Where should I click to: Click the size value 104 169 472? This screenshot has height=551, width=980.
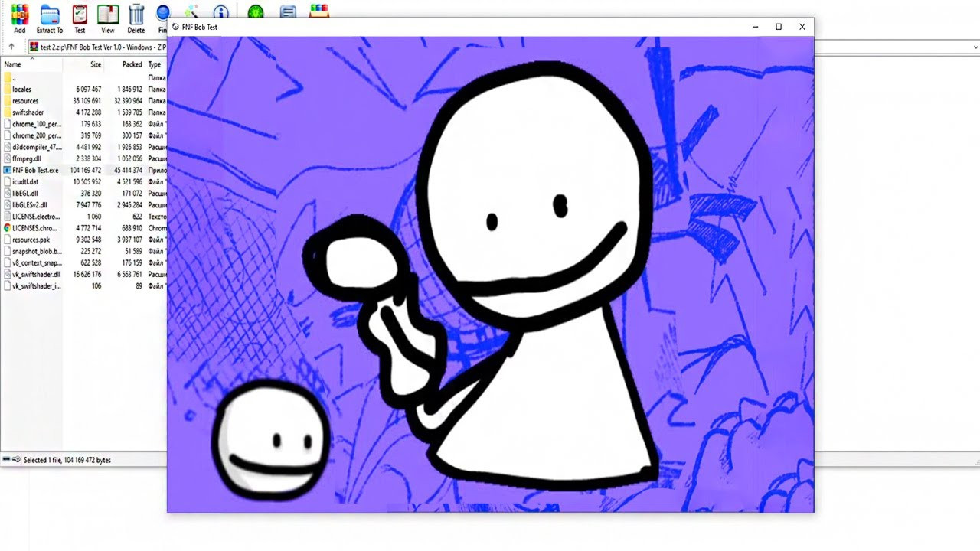85,170
